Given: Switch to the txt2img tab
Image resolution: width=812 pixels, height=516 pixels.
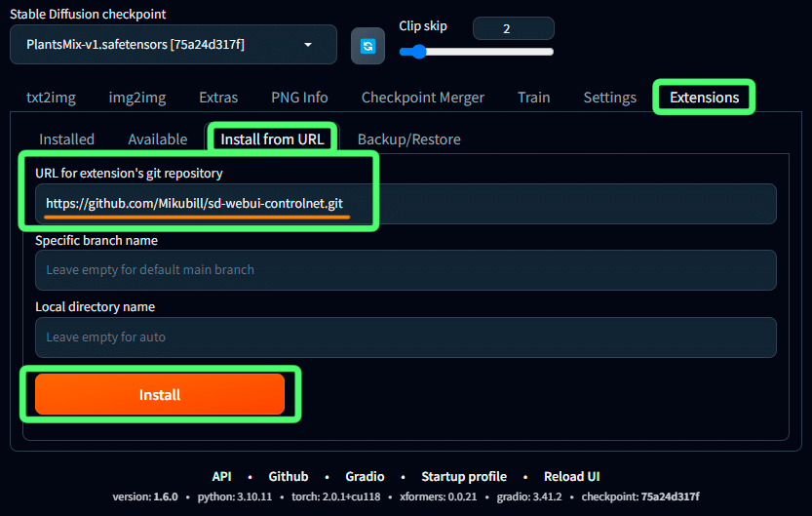Looking at the screenshot, I should click(x=51, y=98).
